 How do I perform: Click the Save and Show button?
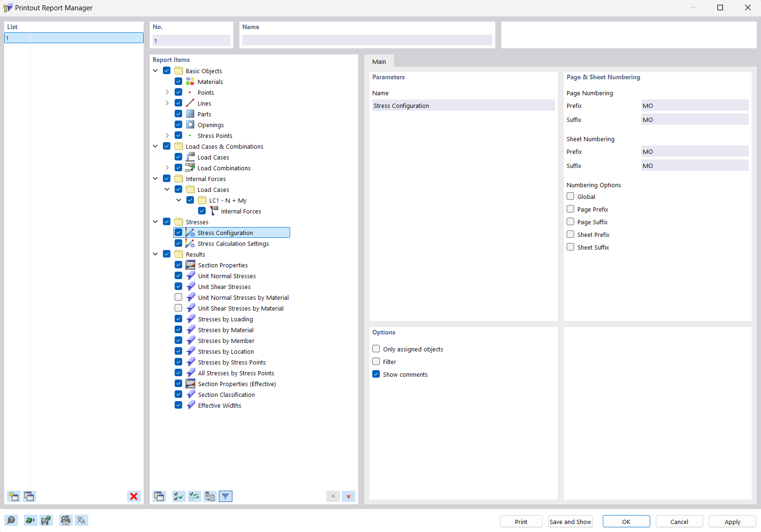(570, 521)
